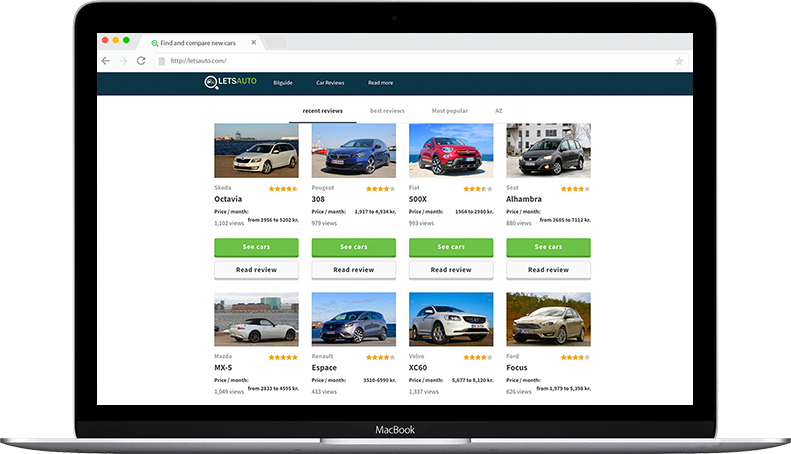Click the Volvo brand label
791x454 pixels.
[x=416, y=356]
